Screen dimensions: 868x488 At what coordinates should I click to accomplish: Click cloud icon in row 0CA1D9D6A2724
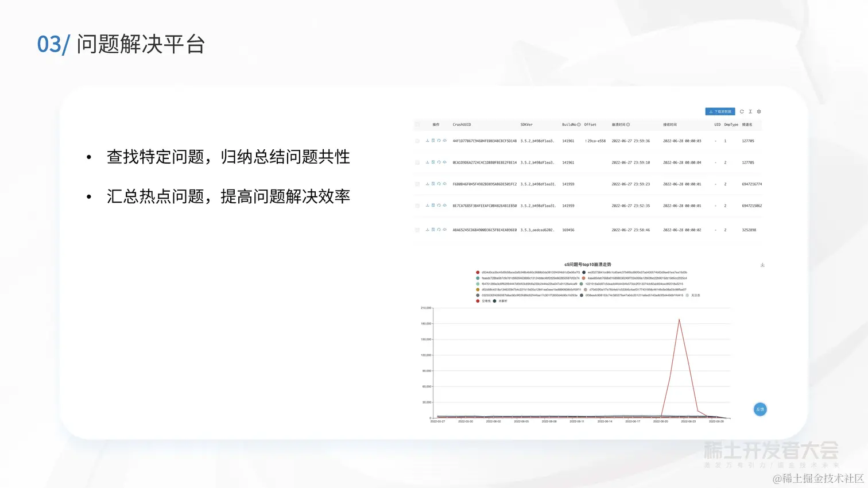(445, 162)
